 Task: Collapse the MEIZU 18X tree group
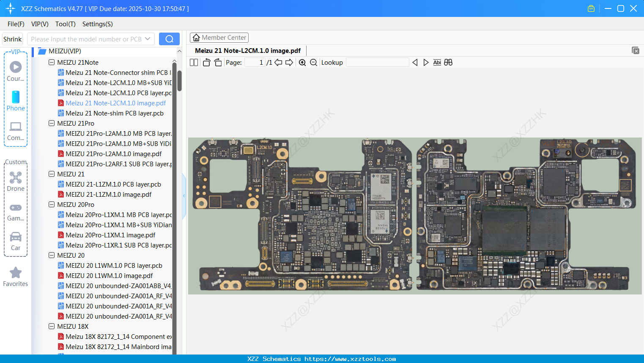[52, 326]
